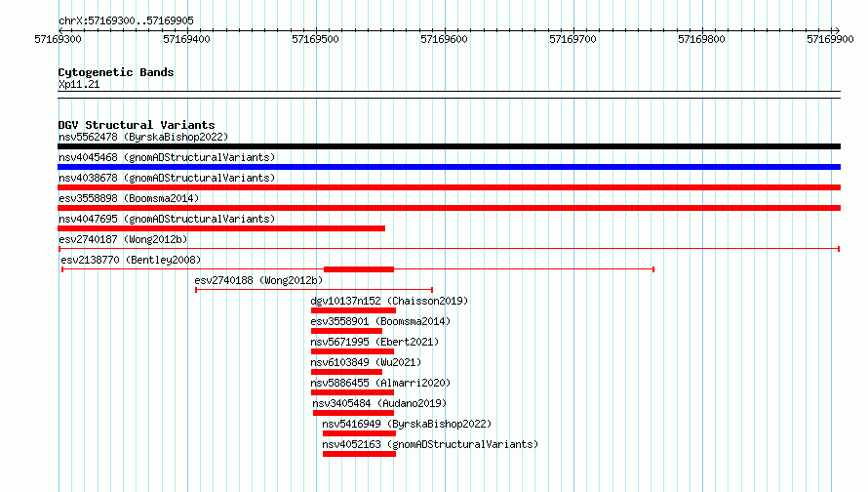Click the thick segment of esv2138770
This screenshot has height=492, width=868.
click(x=359, y=269)
